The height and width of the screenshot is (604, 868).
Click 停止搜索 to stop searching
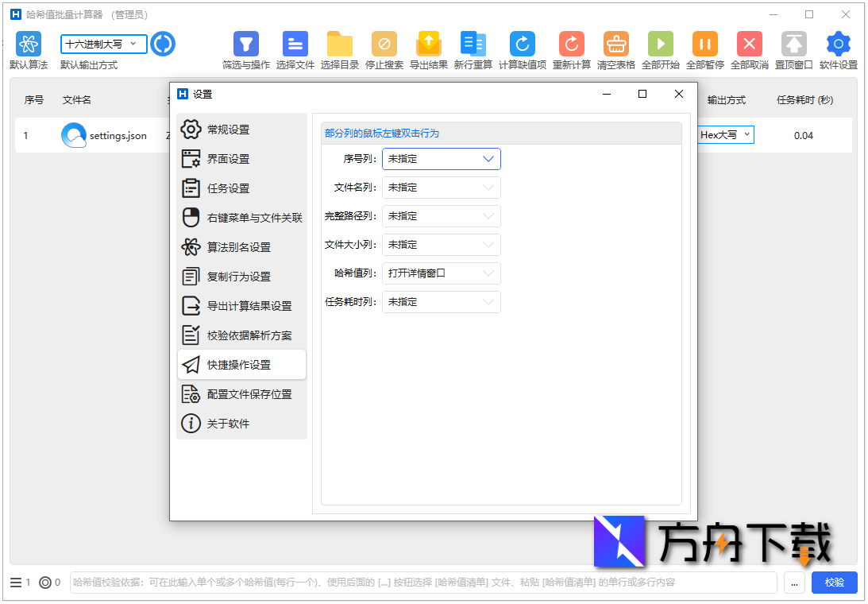click(384, 45)
